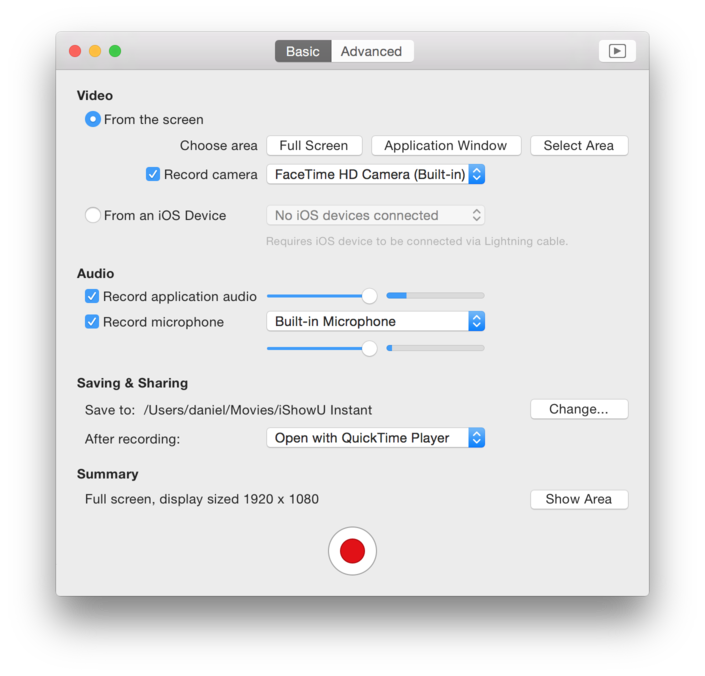Close the window with the red button
The width and height of the screenshot is (705, 676).
(75, 51)
